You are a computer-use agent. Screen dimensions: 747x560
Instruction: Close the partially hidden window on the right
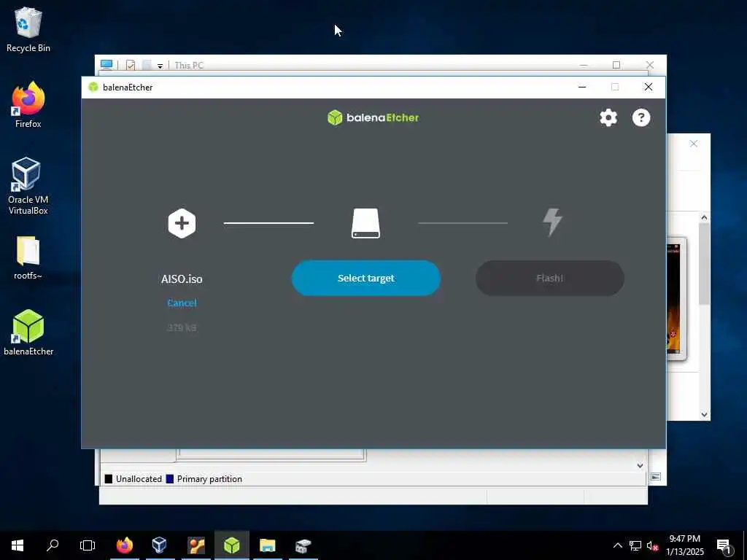[x=694, y=144]
